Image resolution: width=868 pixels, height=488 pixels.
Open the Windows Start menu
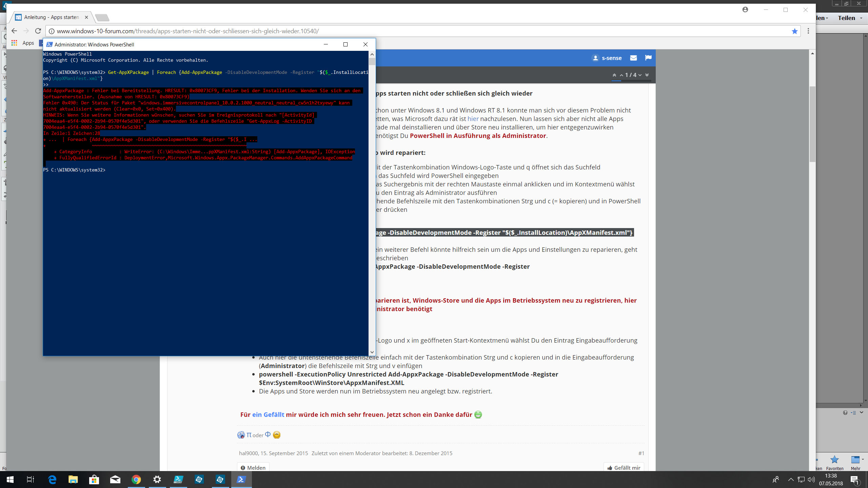(x=10, y=480)
